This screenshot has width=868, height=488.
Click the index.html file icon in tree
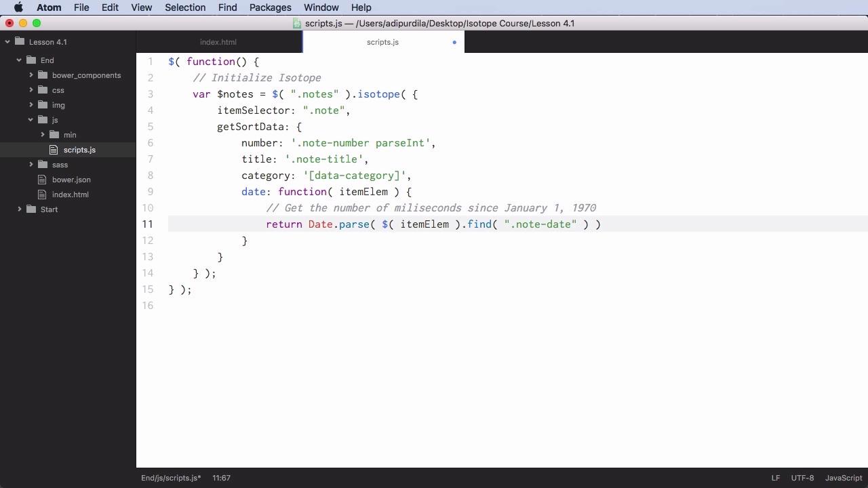click(x=43, y=195)
